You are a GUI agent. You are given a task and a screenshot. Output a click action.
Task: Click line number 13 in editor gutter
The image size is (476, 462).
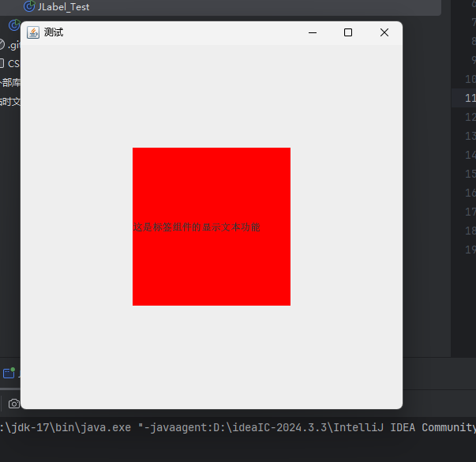pyautogui.click(x=470, y=136)
